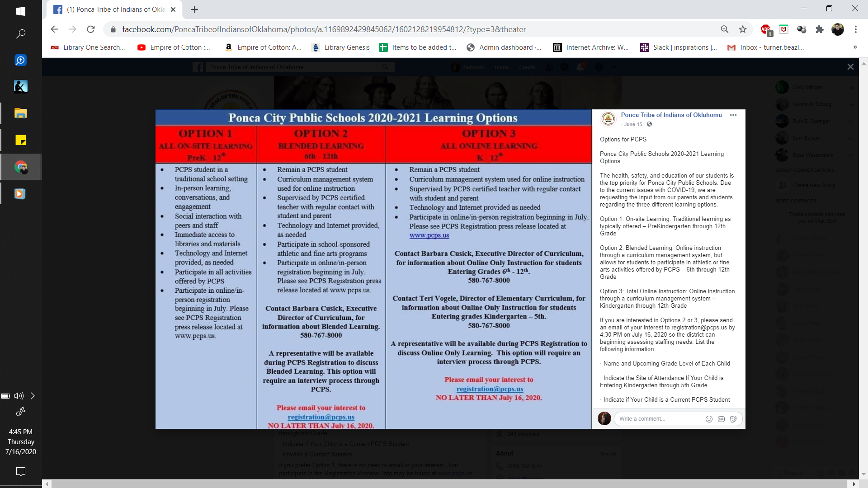Reload the page
Image resolution: width=868 pixels, height=488 pixels.
coord(91,29)
